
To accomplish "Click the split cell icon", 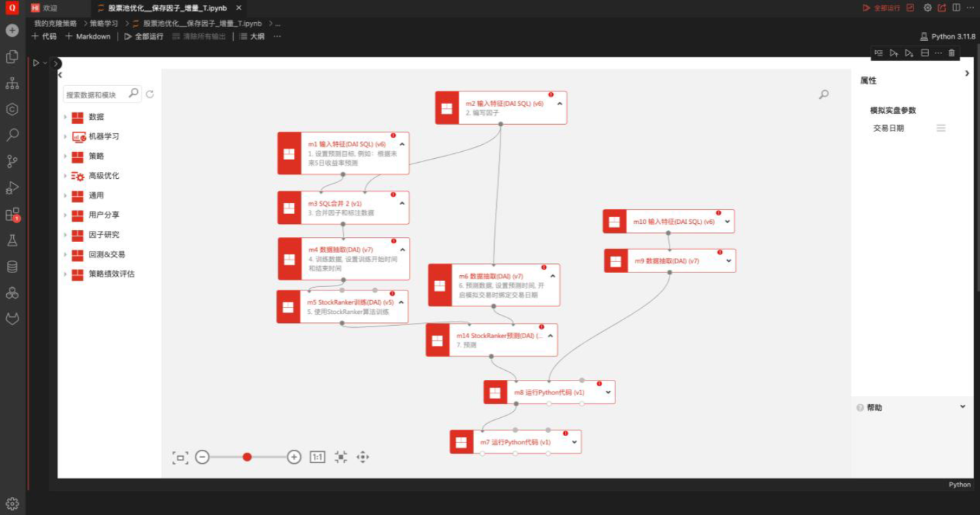I will pos(925,53).
